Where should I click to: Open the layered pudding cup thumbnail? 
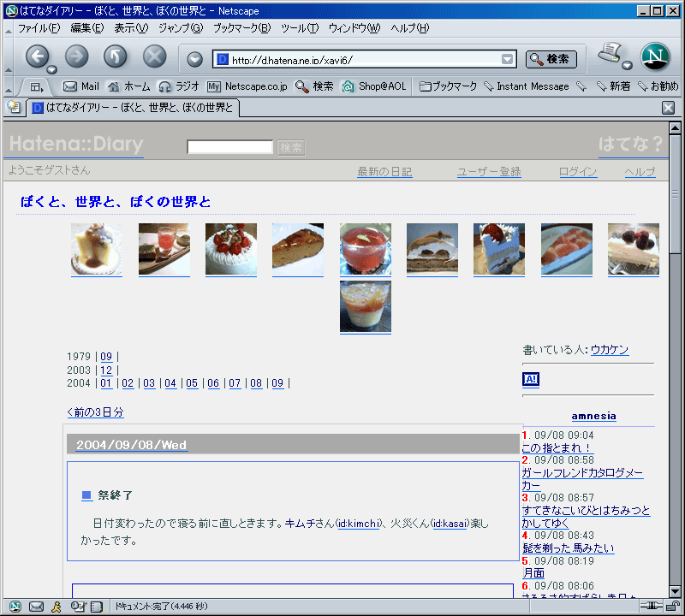coord(366,307)
